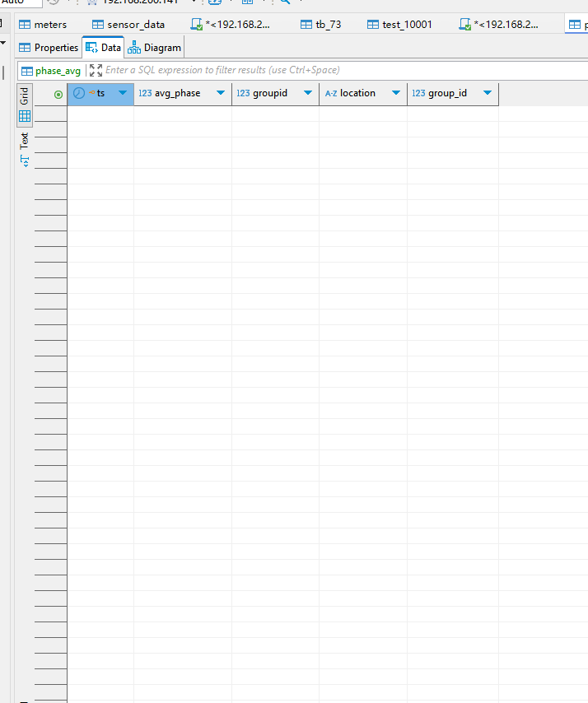Open the avg_phase column dropdown arrow
Screen dimensions: 588x703
221,94
